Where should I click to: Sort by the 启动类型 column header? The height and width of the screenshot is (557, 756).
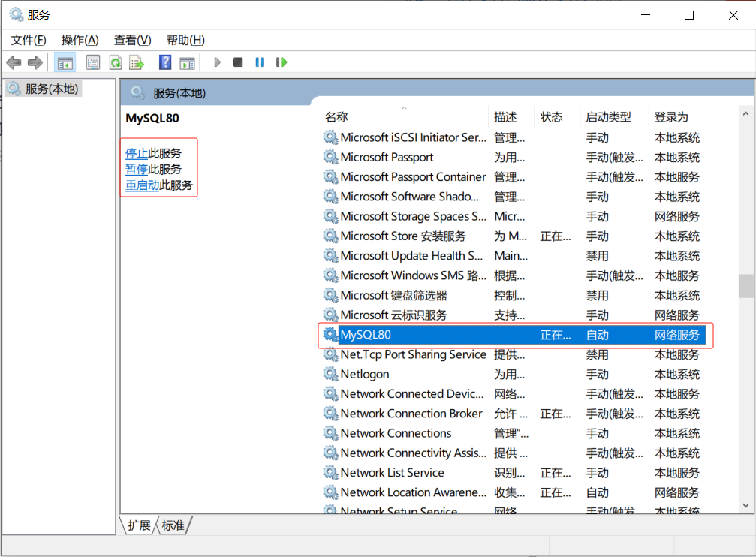tap(615, 116)
